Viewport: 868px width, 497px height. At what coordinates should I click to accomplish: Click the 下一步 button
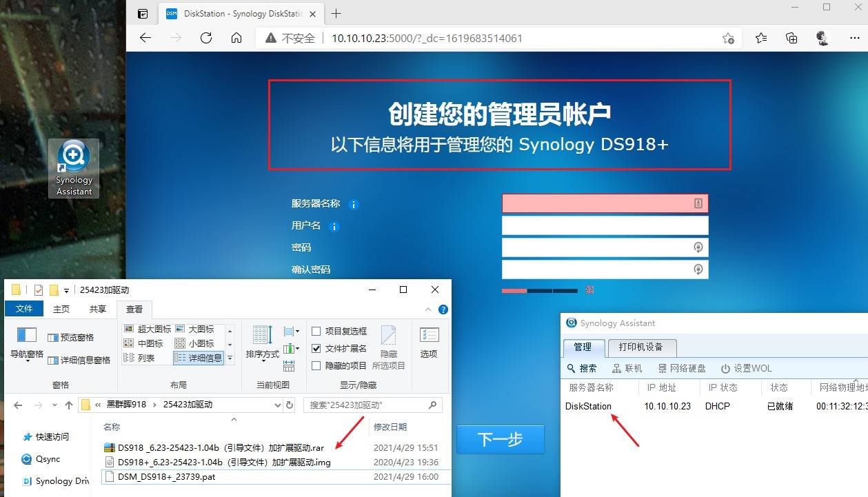pyautogui.click(x=500, y=439)
